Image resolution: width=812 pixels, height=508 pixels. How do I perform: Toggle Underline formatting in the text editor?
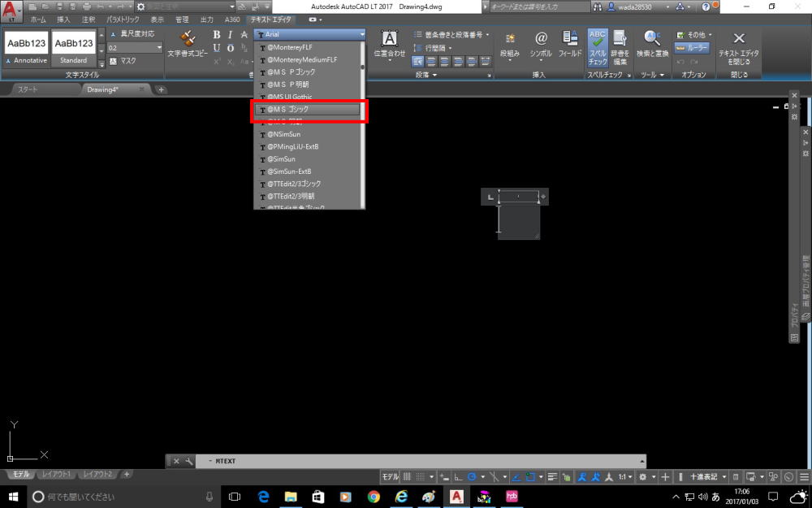217,48
